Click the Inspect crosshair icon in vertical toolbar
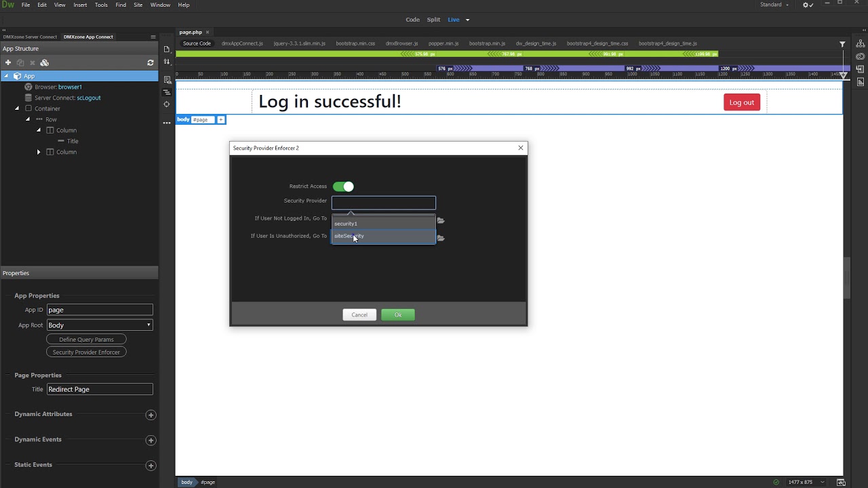Screen dimensions: 868x488 click(167, 104)
